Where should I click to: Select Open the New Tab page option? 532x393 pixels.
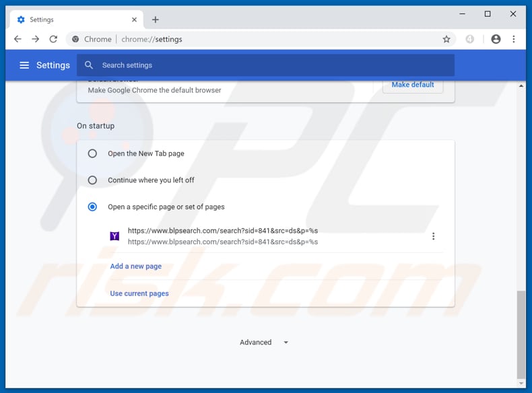coord(92,153)
